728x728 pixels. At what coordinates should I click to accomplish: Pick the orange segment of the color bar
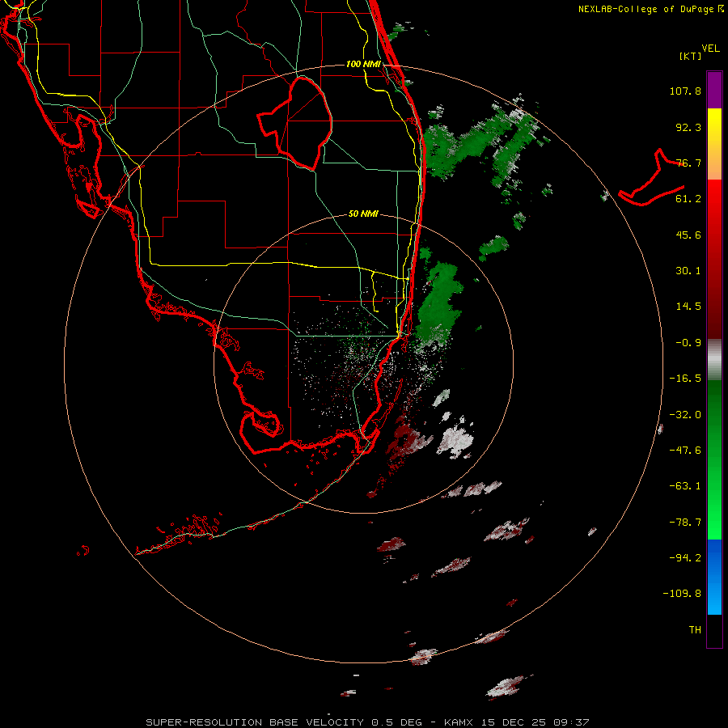714,167
